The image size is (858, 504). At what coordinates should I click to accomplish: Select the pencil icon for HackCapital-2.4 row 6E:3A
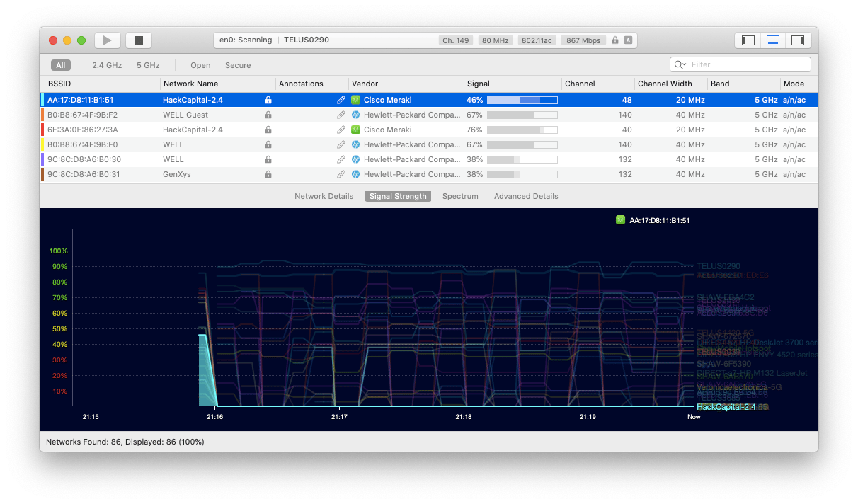click(x=341, y=130)
